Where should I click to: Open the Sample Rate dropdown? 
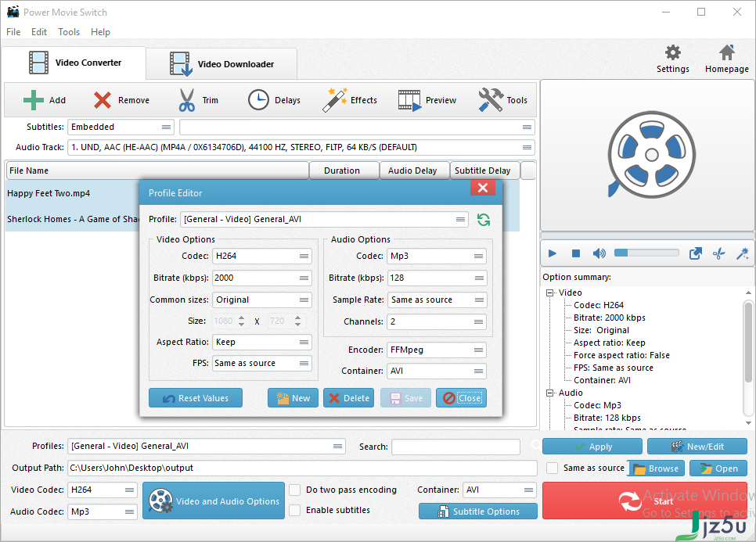(x=437, y=300)
